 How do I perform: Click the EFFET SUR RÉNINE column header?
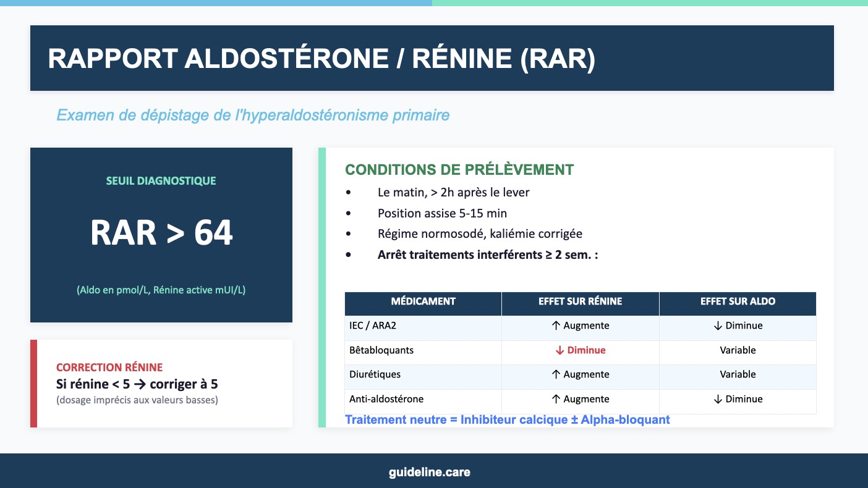(580, 301)
